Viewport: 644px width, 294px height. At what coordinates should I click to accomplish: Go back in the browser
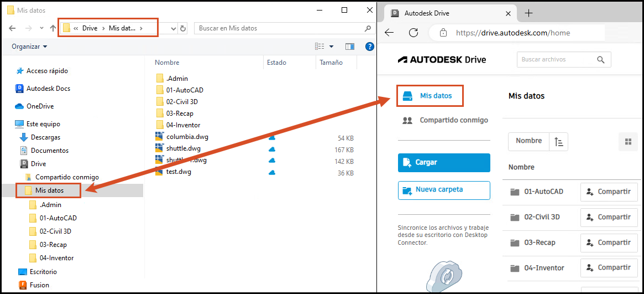(389, 33)
